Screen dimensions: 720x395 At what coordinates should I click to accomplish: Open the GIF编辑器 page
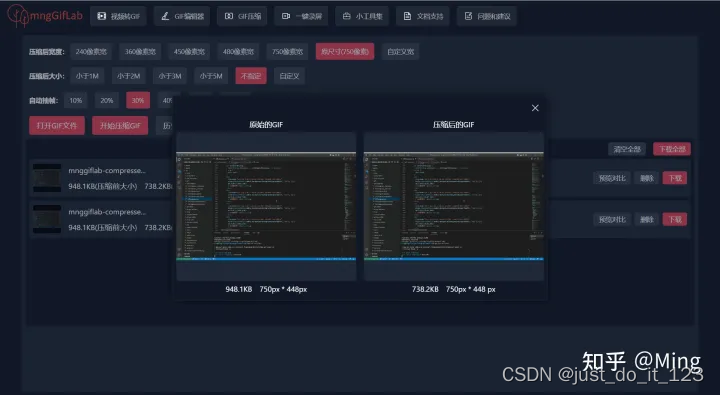(182, 17)
